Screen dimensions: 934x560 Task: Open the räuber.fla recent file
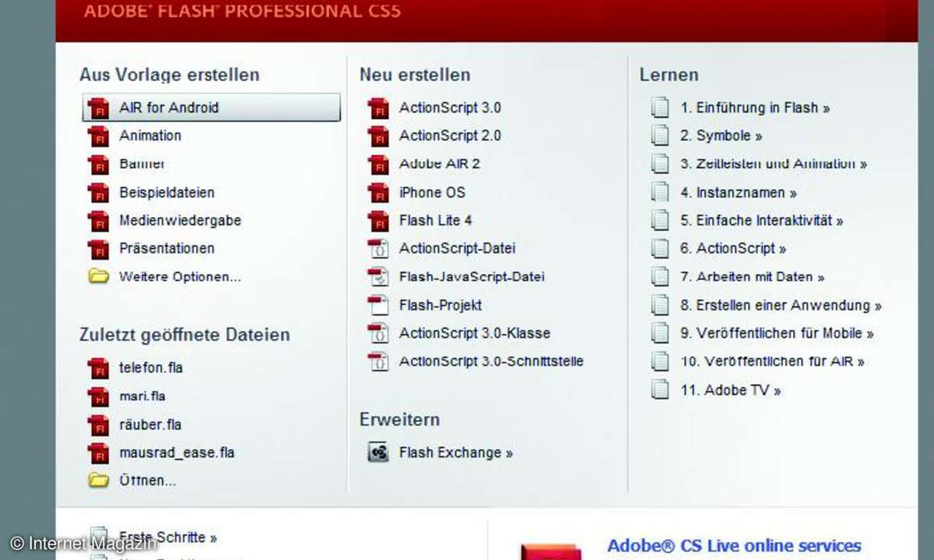pyautogui.click(x=149, y=425)
